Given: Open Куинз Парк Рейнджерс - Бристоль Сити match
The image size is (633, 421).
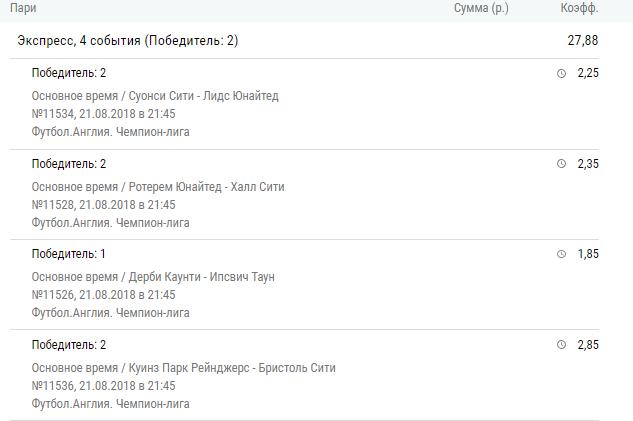Looking at the screenshot, I should (232, 368).
